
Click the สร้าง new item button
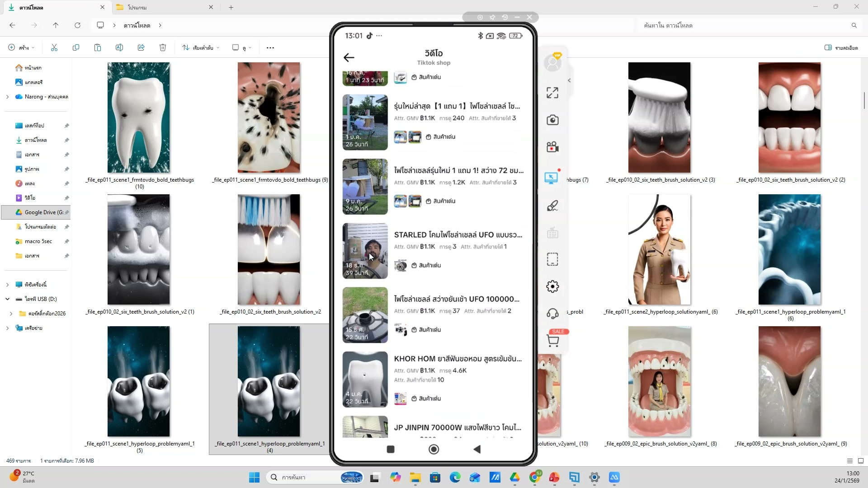pos(21,47)
